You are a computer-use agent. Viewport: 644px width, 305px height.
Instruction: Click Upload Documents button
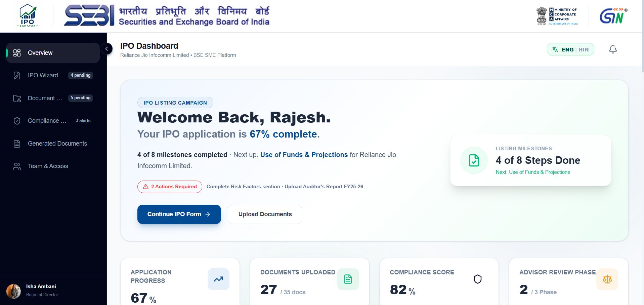click(265, 214)
